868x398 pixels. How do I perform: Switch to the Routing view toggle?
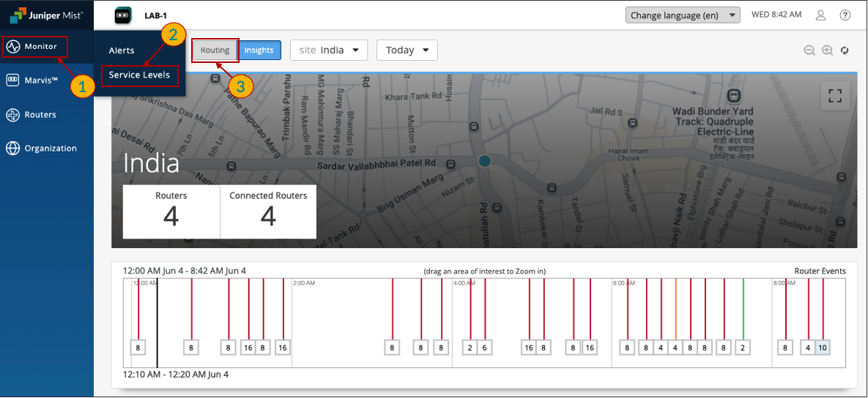point(215,50)
